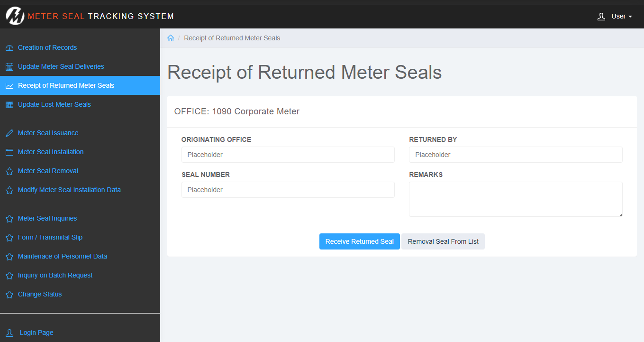The width and height of the screenshot is (644, 342).
Task: Click the grid icon beside Update Lost Meter Seals
Action: [x=9, y=105]
